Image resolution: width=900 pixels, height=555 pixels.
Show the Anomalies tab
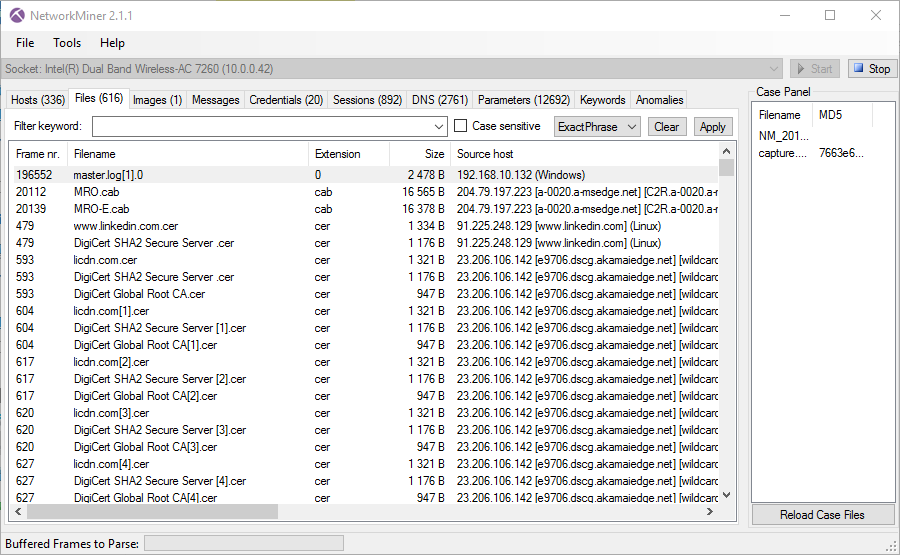tap(659, 100)
